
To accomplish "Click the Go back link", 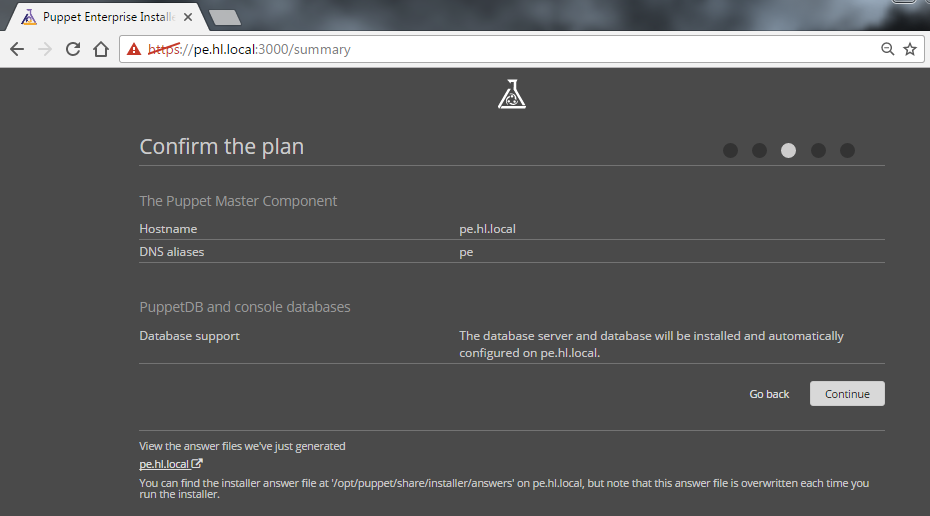I will tap(769, 394).
